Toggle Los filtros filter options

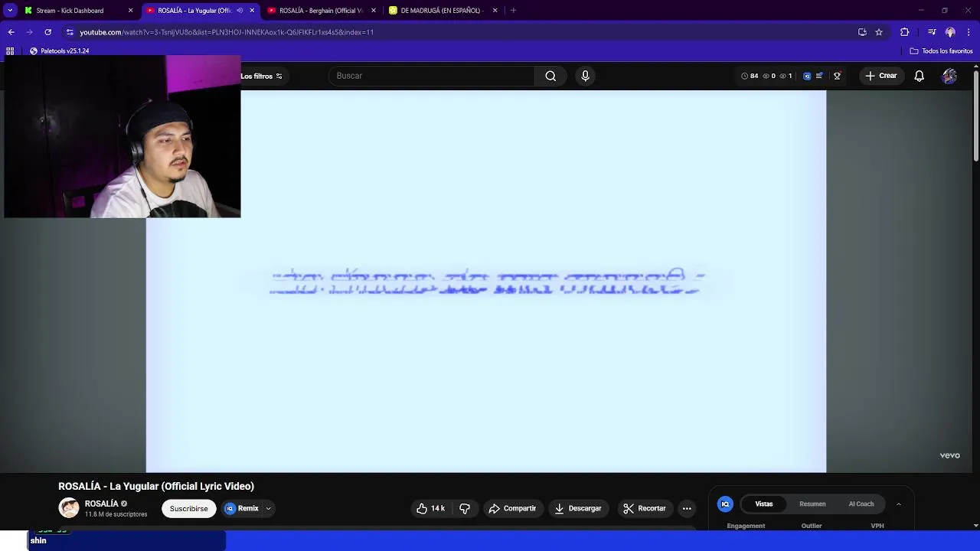[261, 76]
